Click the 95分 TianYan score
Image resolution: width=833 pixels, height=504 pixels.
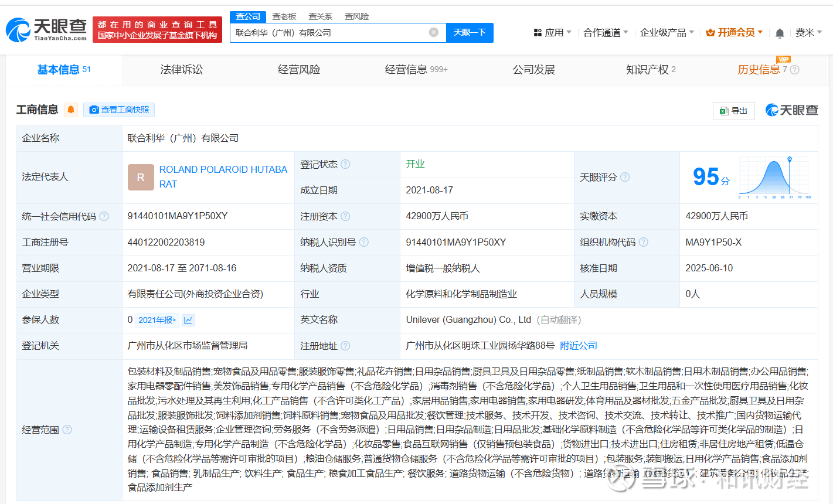[x=711, y=177]
